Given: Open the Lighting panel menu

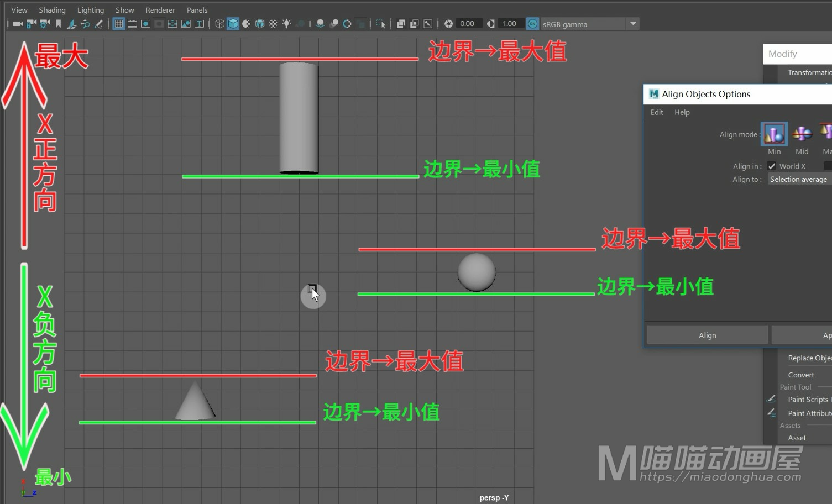Looking at the screenshot, I should click(91, 10).
